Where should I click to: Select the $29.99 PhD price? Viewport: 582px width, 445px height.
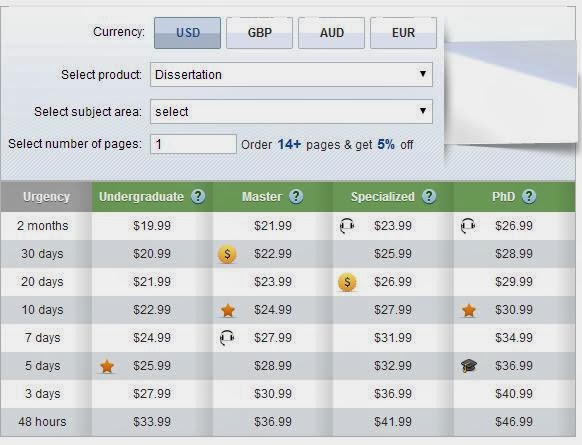click(514, 282)
